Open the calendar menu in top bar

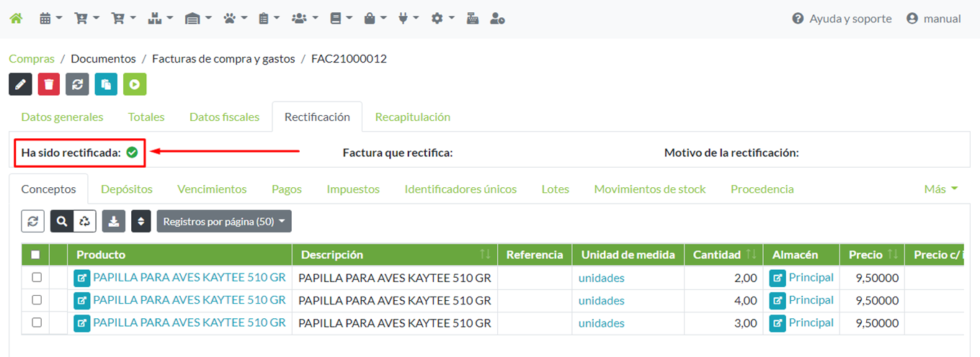(x=50, y=19)
